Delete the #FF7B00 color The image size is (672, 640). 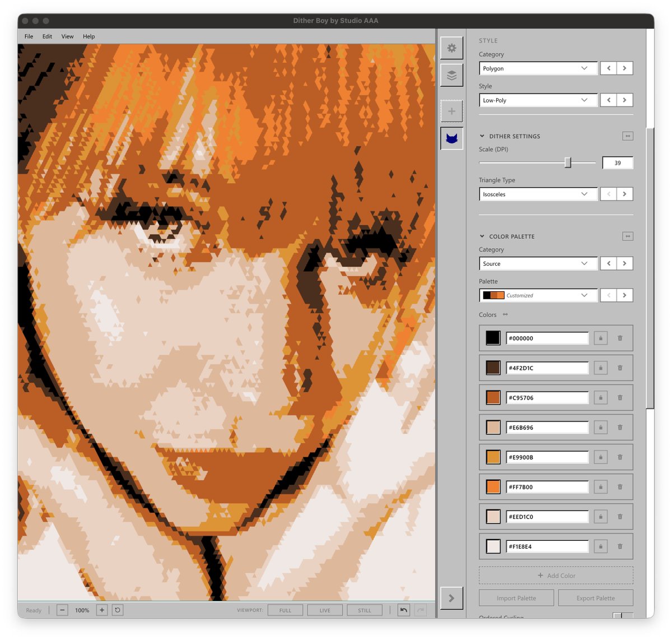point(620,486)
